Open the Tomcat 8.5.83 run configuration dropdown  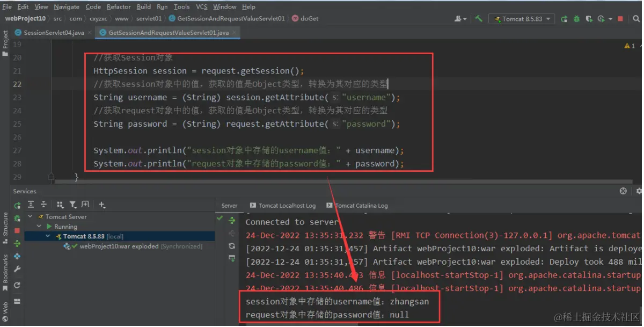(x=521, y=19)
